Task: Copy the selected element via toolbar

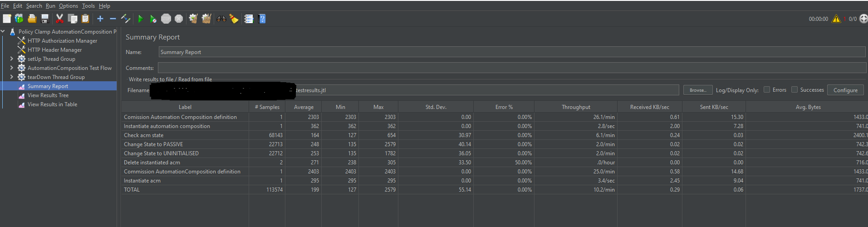Action: pyautogui.click(x=72, y=19)
